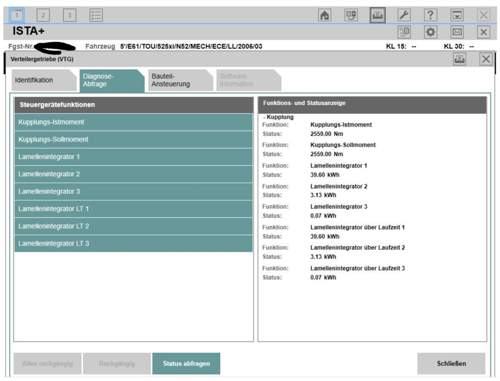Click the Schließen button

pos(451,363)
